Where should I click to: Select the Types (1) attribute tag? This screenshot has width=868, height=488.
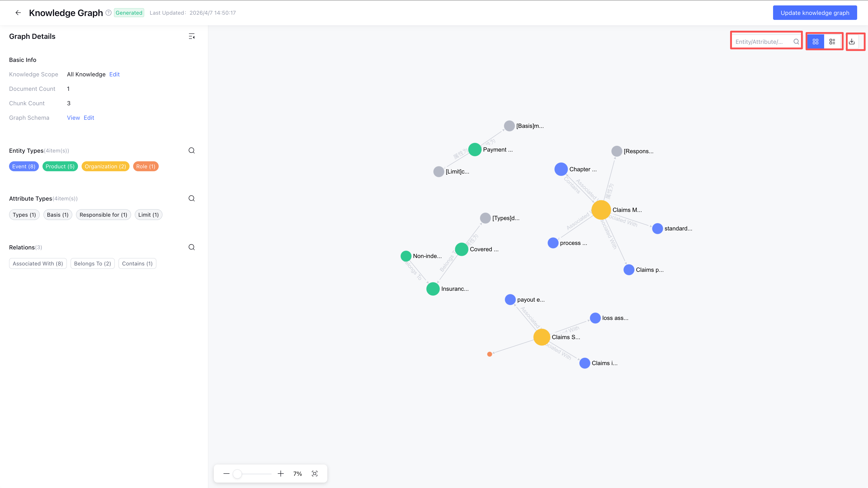(x=24, y=215)
